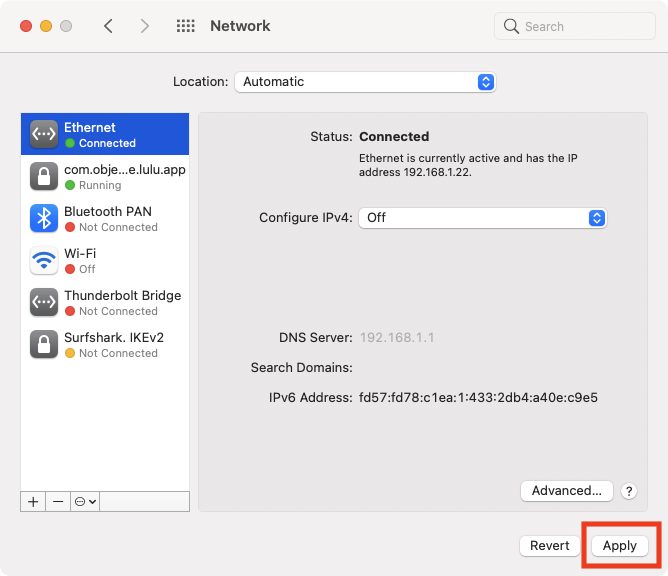Show all preferences grid
Screen dimensions: 668x576
coord(186,26)
